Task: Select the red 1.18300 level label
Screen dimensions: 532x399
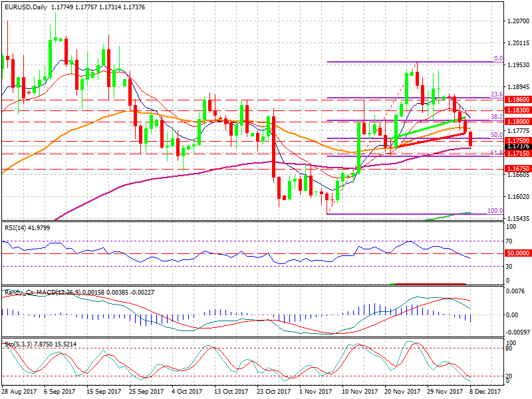Action: click(518, 110)
